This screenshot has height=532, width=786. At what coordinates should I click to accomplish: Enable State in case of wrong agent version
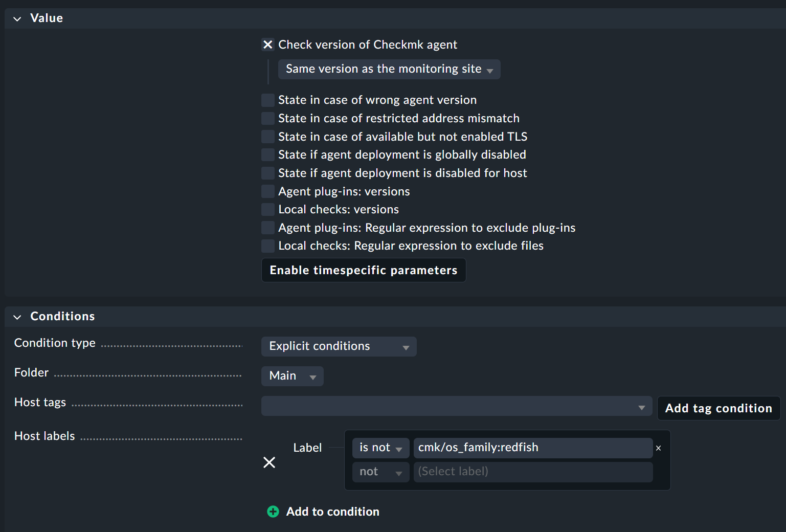pyautogui.click(x=267, y=100)
